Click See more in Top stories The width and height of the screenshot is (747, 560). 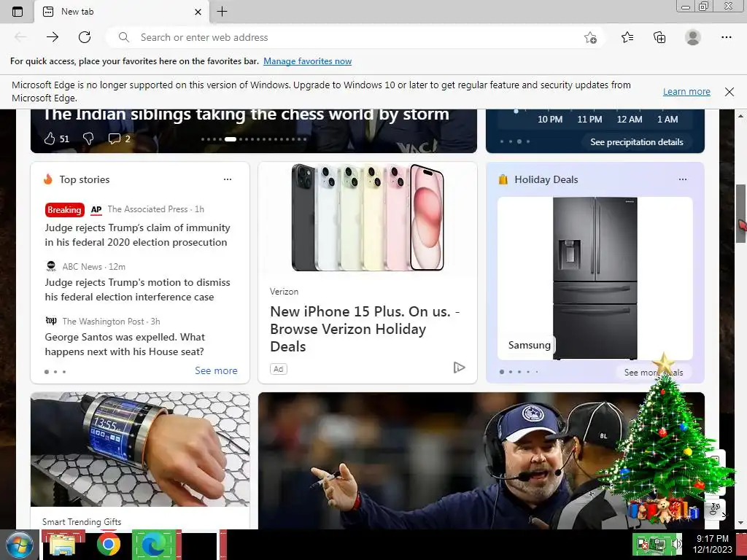click(216, 370)
